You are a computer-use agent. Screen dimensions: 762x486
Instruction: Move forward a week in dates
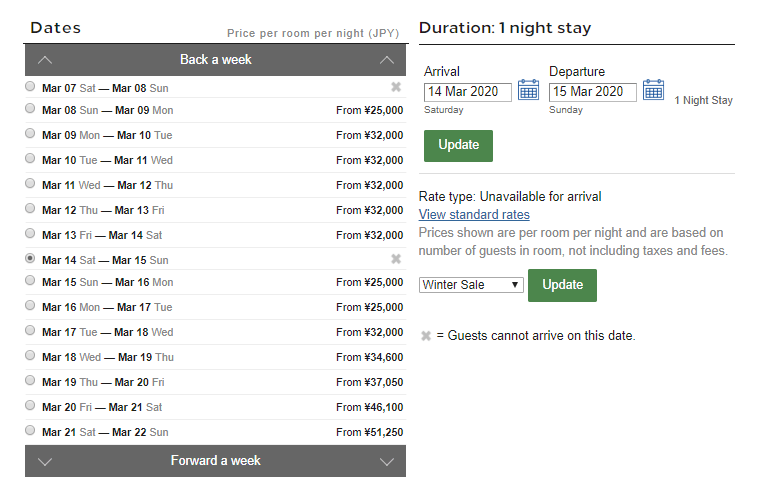[x=215, y=461]
